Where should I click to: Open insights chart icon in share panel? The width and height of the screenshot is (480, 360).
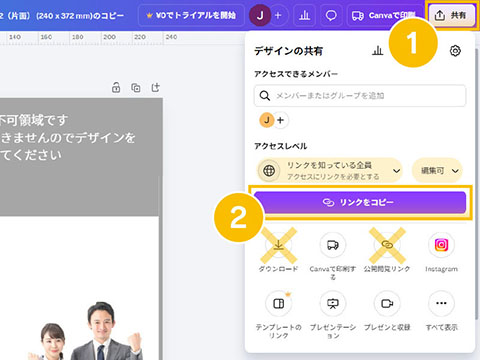[377, 51]
